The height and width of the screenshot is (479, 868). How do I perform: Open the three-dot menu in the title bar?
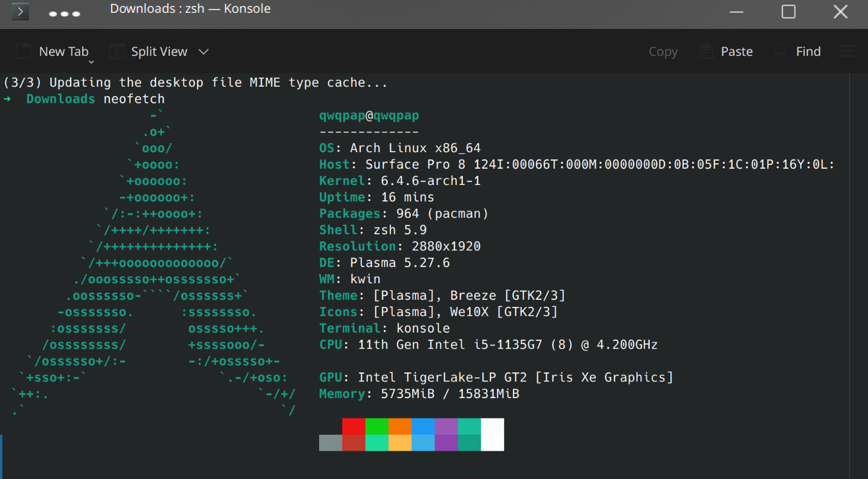65,13
